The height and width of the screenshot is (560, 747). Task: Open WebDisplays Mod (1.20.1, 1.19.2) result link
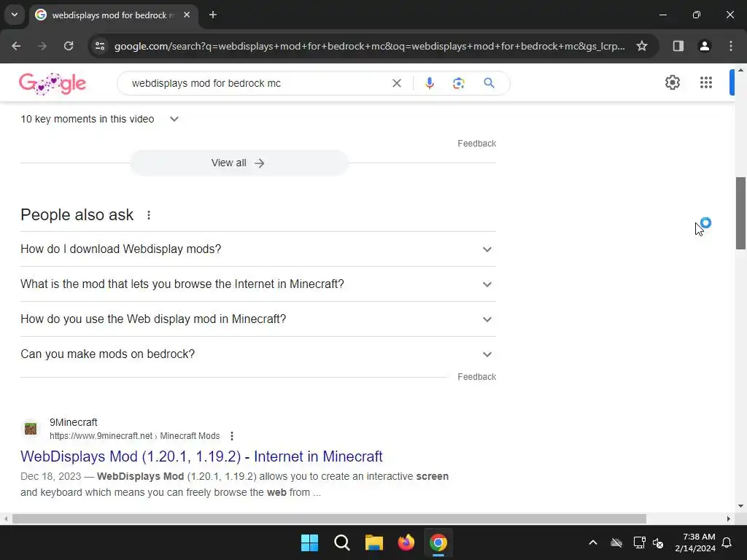point(201,456)
